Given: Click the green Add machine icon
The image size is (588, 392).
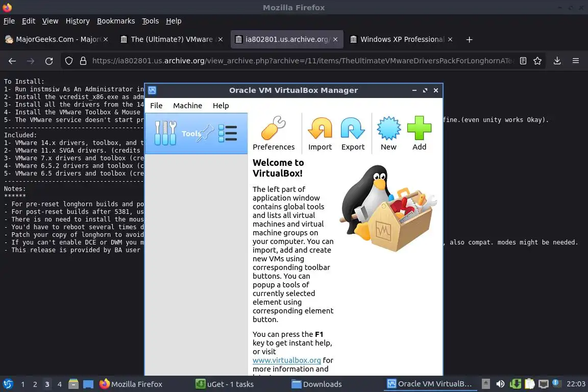Looking at the screenshot, I should tap(419, 134).
